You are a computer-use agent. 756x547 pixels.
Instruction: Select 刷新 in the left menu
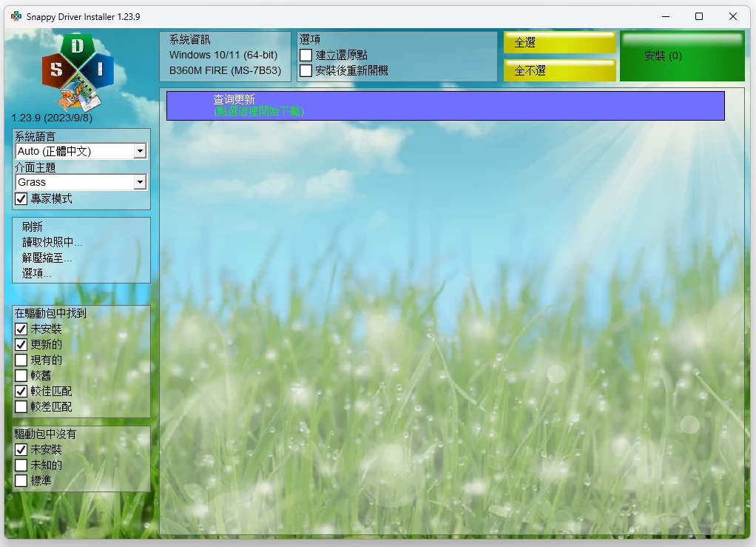click(x=33, y=227)
